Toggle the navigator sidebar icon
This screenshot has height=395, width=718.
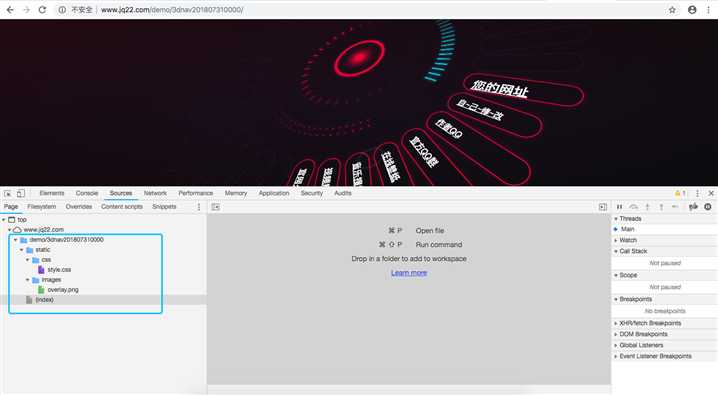click(216, 207)
